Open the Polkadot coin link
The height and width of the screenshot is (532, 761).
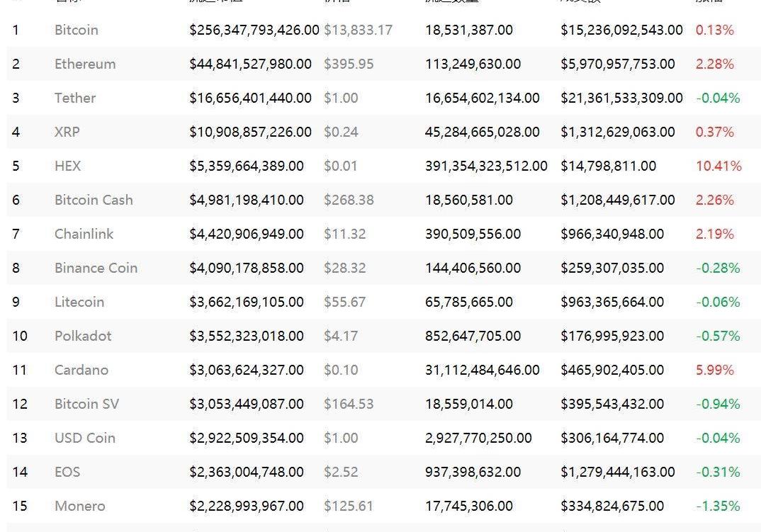(83, 336)
